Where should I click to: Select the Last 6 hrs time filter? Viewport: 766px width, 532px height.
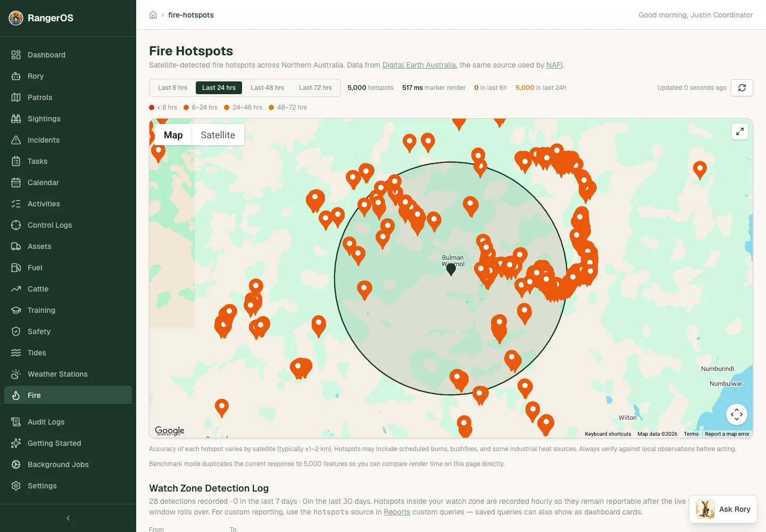pos(173,88)
